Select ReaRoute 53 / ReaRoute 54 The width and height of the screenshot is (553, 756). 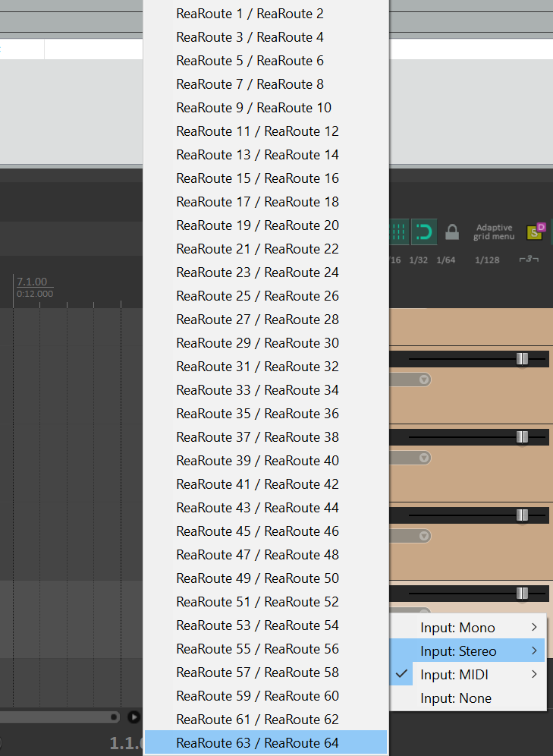tap(266, 625)
